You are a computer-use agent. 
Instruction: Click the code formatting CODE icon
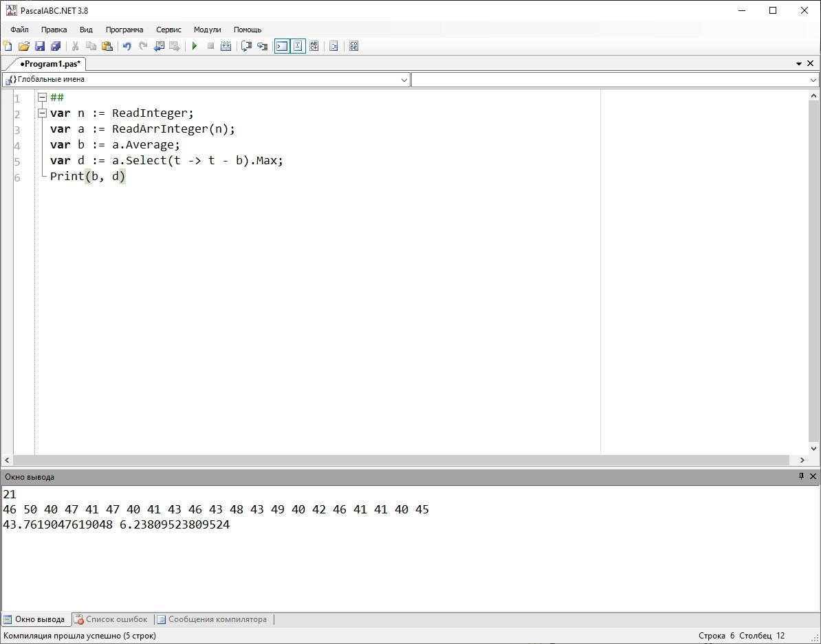tap(353, 46)
